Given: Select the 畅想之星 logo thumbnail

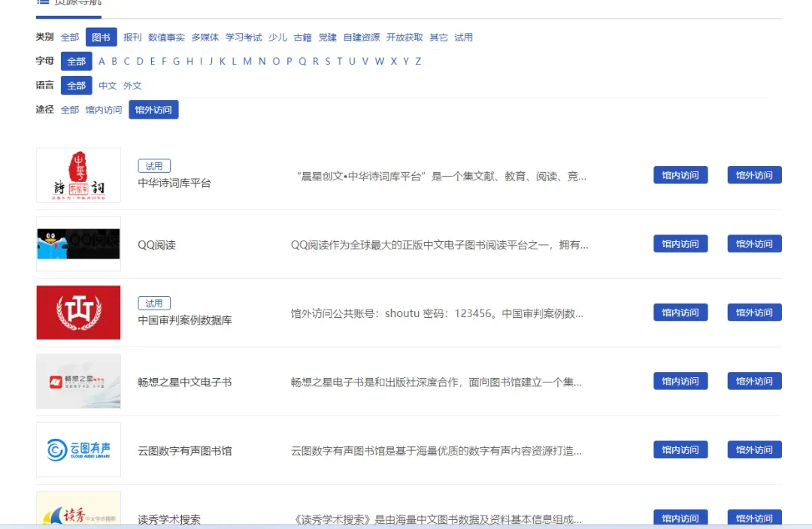Looking at the screenshot, I should click(78, 382).
